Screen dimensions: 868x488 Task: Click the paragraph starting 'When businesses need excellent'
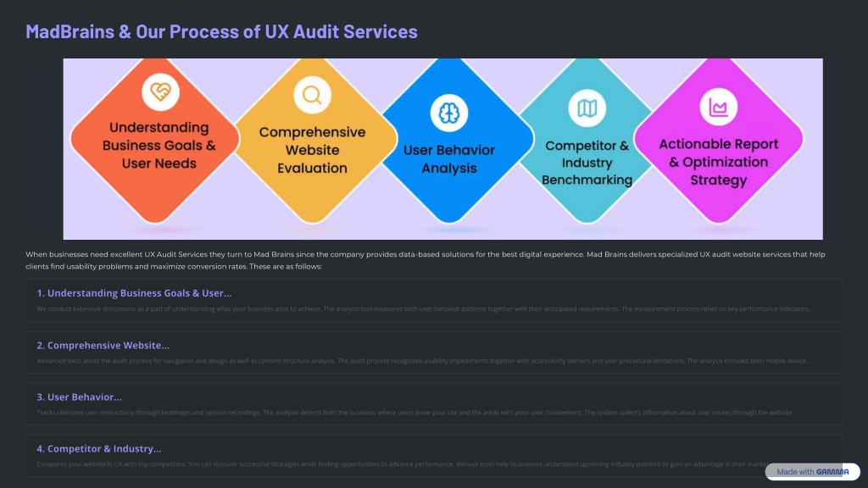point(426,260)
